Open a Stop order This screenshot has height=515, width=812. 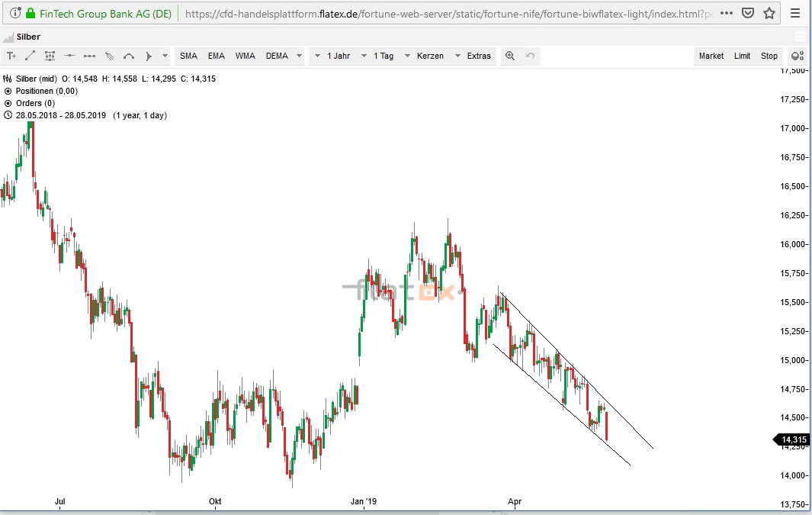point(769,56)
